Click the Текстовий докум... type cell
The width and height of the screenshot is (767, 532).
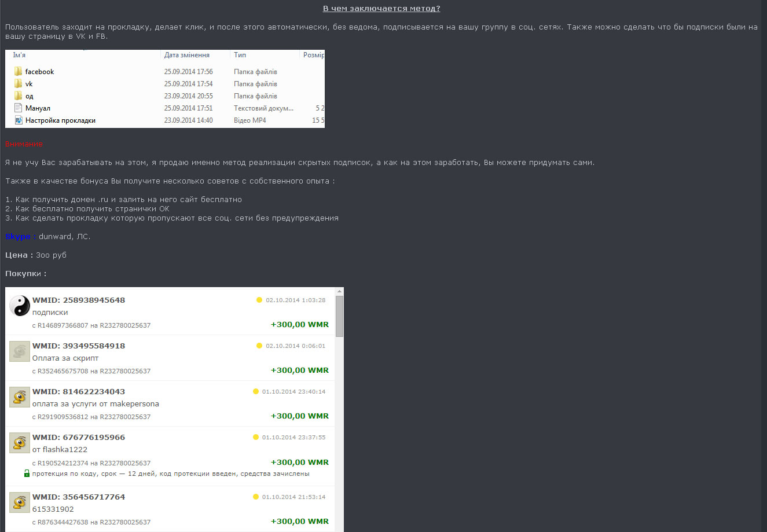264,108
